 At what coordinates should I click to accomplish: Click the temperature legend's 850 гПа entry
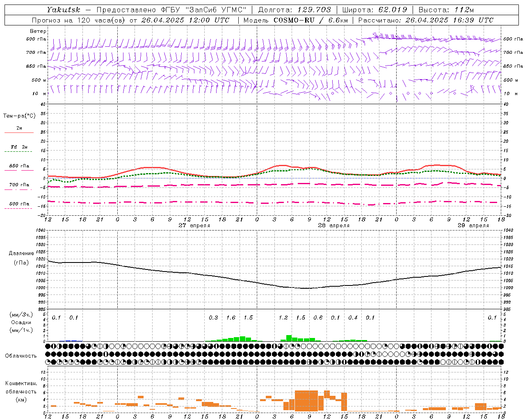click(19, 166)
